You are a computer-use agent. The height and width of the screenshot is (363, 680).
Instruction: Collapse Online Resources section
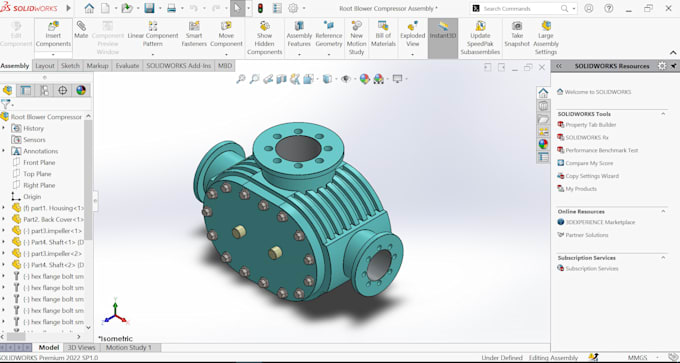663,211
